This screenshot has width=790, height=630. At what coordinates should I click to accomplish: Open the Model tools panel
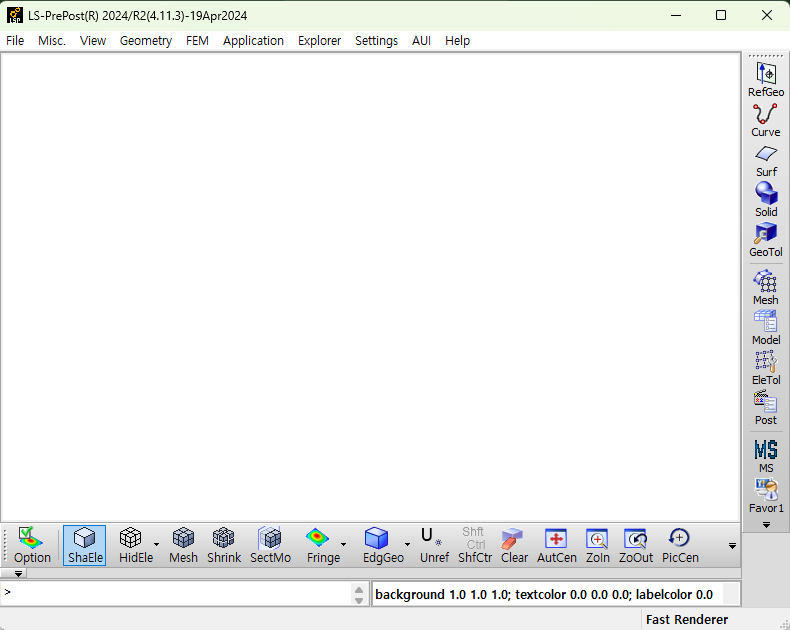click(x=766, y=328)
